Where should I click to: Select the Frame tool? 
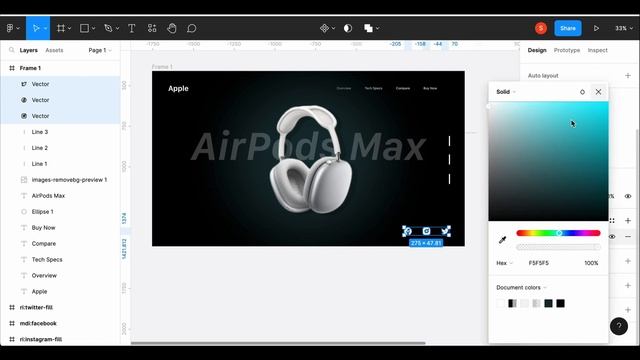coord(61,28)
